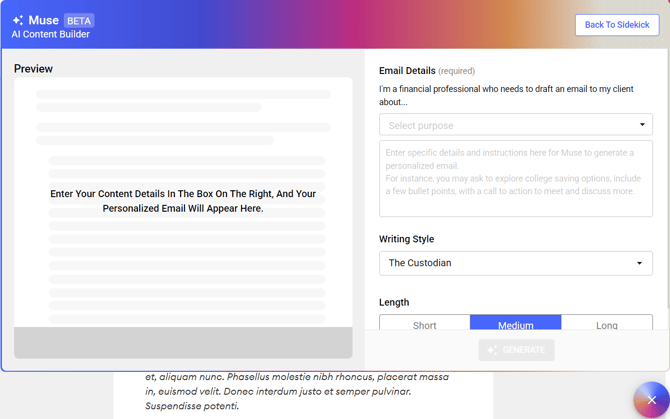Viewport: 670px width, 419px height.
Task: Click the Email Details label
Action: point(407,71)
